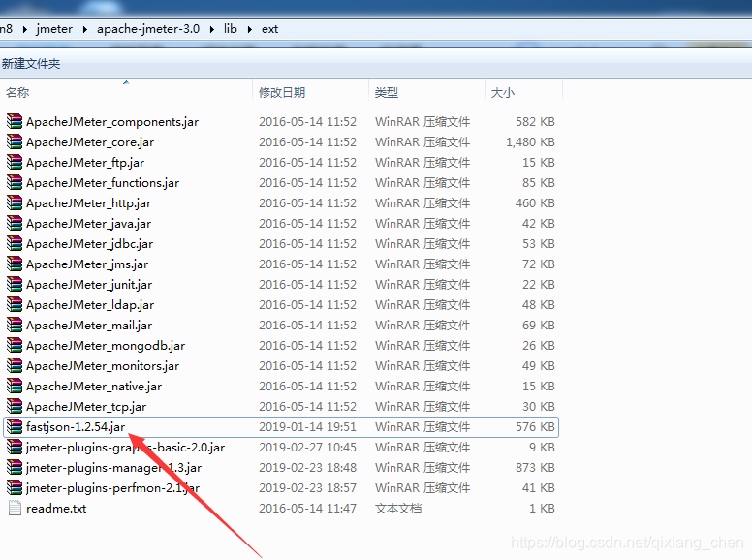Select file name ApacheJMeter_mail.jar
The image size is (752, 560).
[x=89, y=326]
